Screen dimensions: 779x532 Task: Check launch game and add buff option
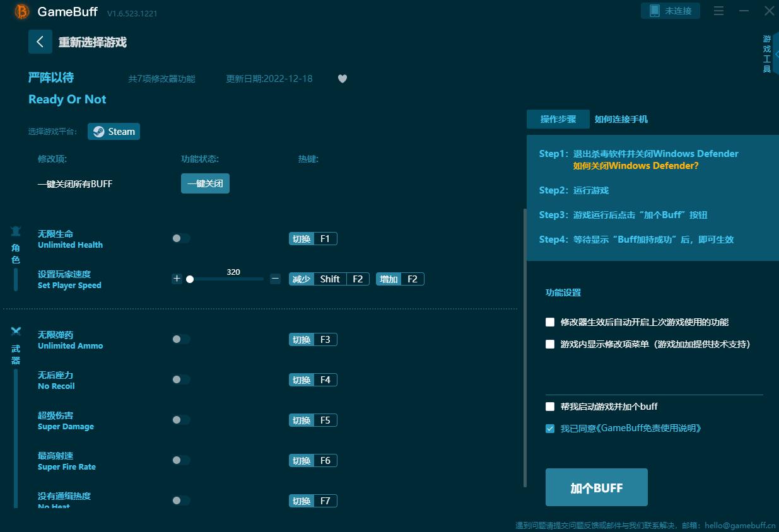550,407
